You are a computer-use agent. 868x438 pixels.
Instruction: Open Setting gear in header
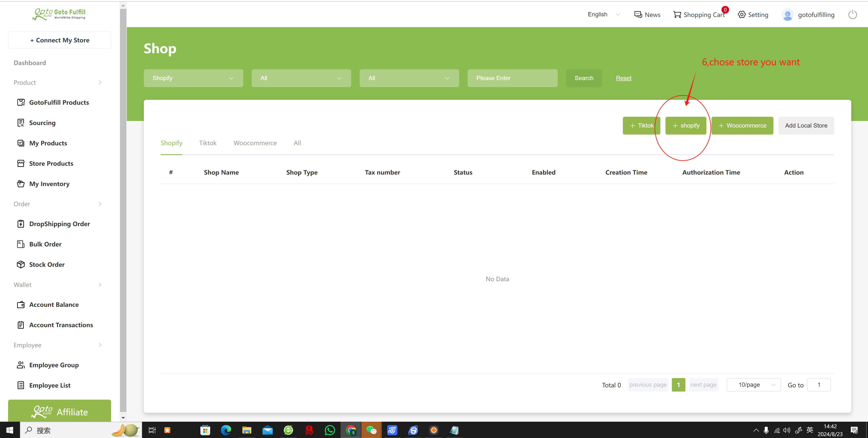click(753, 14)
